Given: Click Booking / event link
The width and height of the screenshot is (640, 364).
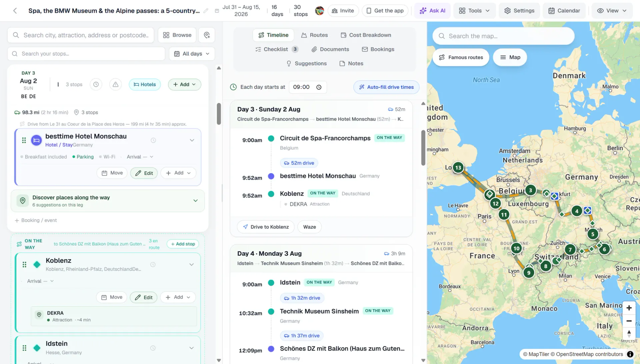Looking at the screenshot, I should (x=36, y=220).
